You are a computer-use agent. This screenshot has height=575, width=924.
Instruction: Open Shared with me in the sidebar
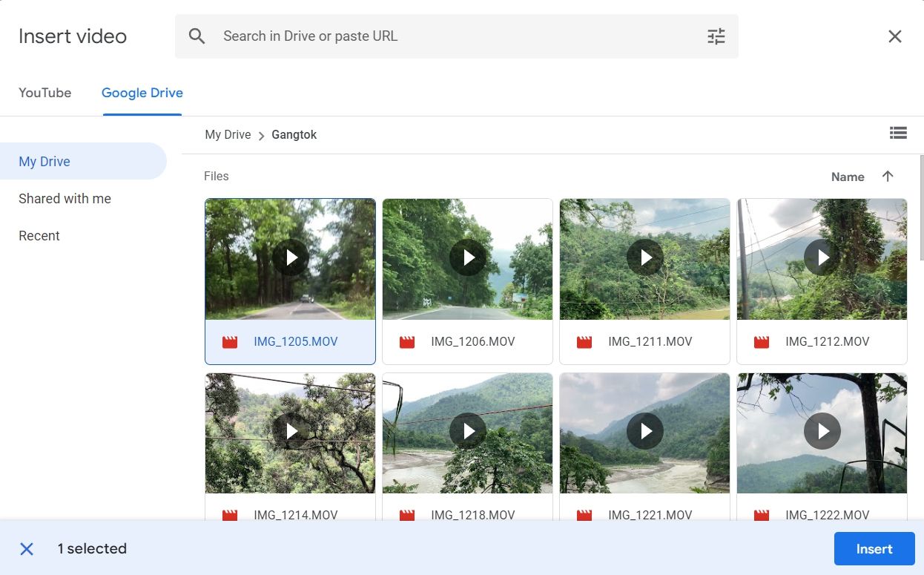click(65, 198)
